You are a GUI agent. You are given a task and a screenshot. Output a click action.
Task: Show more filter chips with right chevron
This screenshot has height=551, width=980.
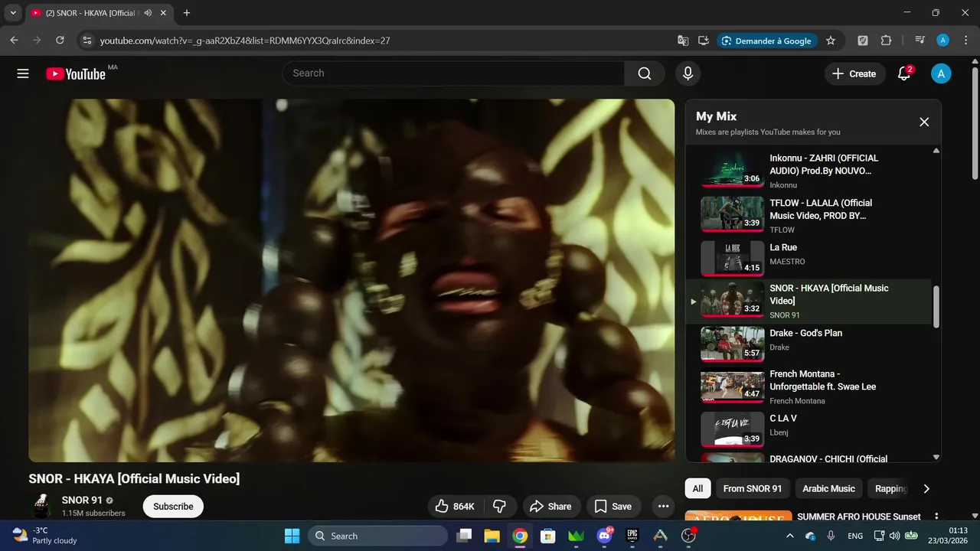(x=926, y=488)
